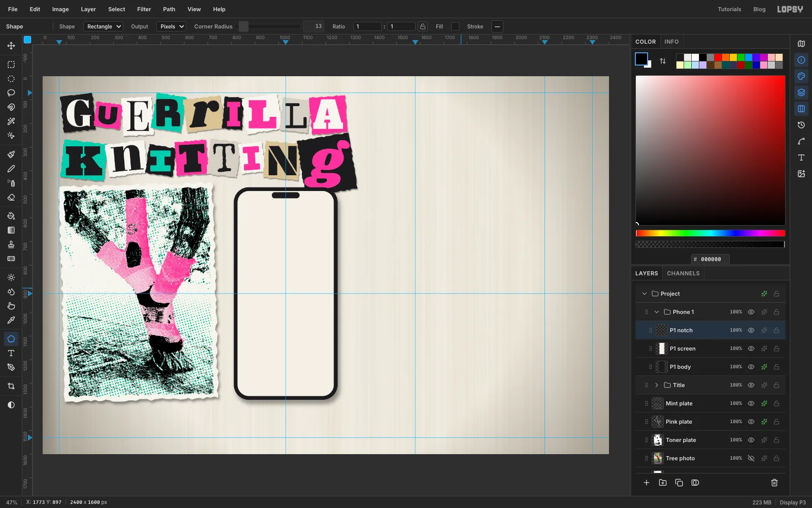Click the Stroke style button
The width and height of the screenshot is (812, 508).
[x=497, y=26]
